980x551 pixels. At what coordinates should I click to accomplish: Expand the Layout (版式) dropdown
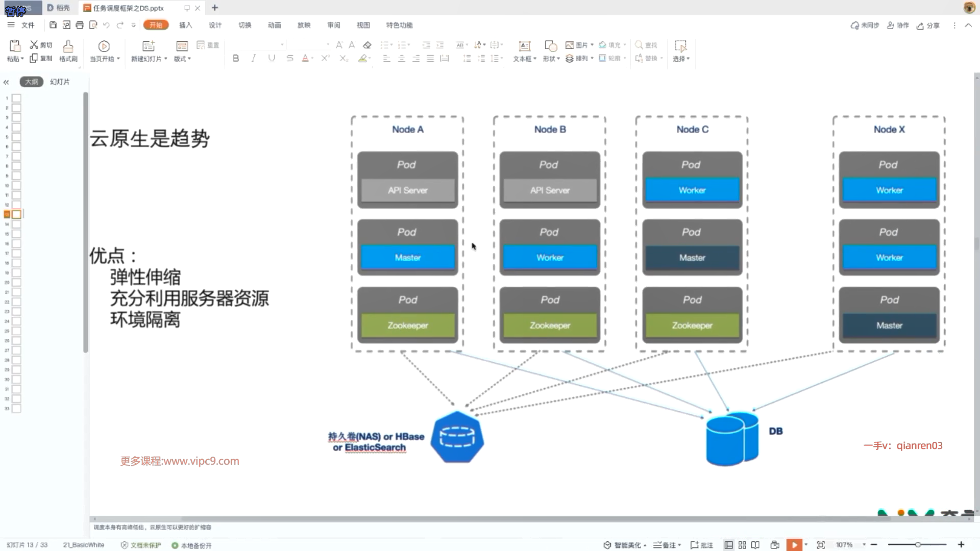[182, 59]
